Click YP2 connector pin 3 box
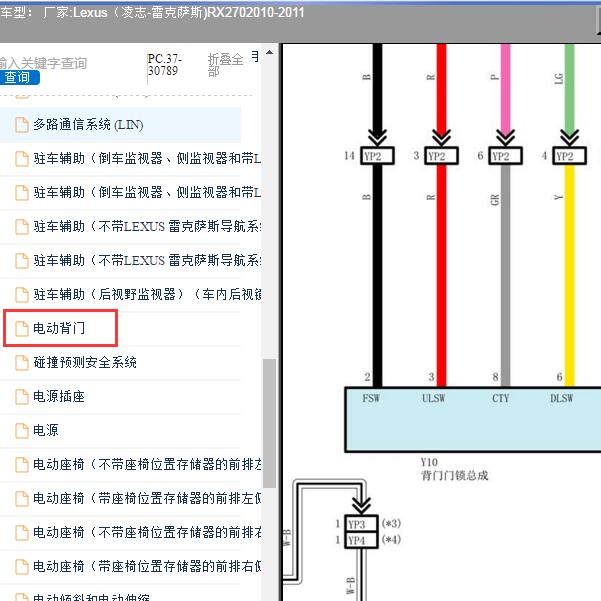This screenshot has height=601, width=601. 441,156
